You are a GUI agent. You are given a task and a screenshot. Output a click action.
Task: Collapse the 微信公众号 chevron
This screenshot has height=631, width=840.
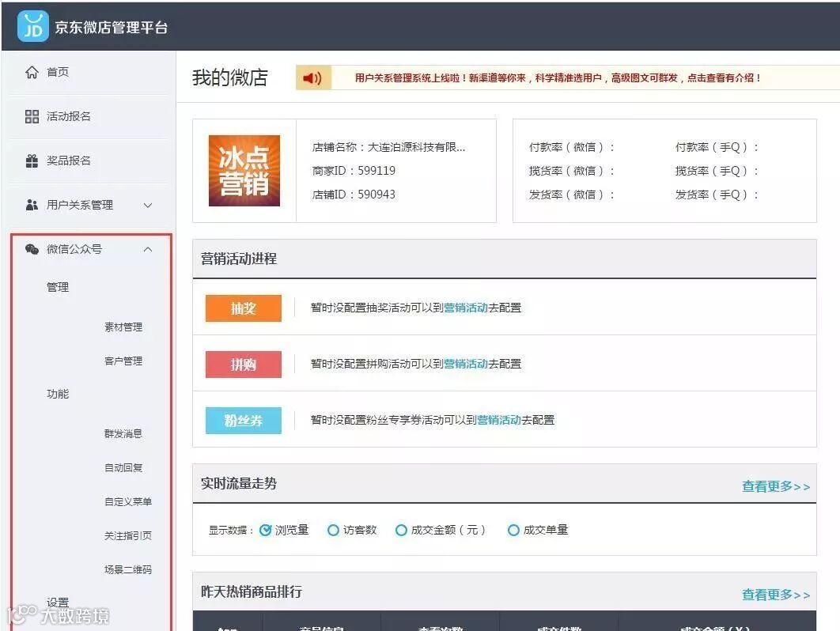coord(148,250)
